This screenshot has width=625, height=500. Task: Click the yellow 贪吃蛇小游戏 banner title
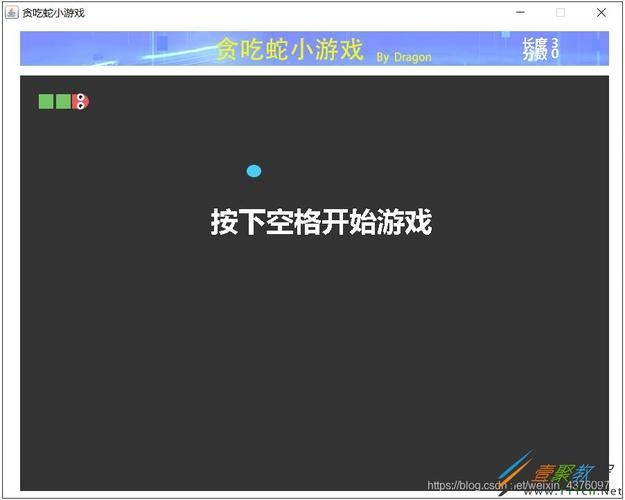pyautogui.click(x=290, y=50)
